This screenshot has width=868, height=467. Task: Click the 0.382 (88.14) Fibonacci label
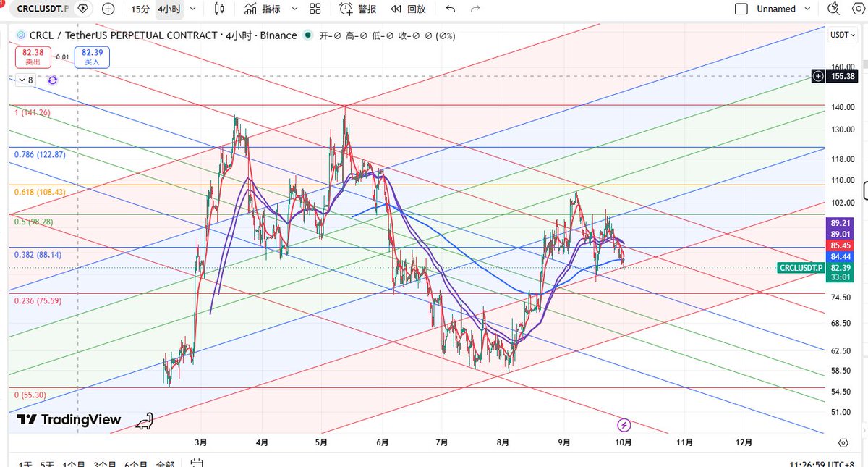pyautogui.click(x=38, y=255)
